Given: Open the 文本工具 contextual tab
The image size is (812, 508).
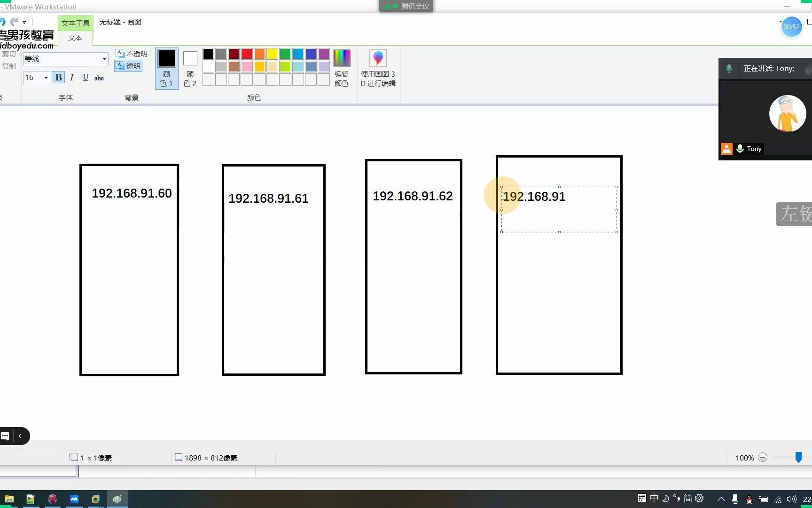Looking at the screenshot, I should (75, 23).
